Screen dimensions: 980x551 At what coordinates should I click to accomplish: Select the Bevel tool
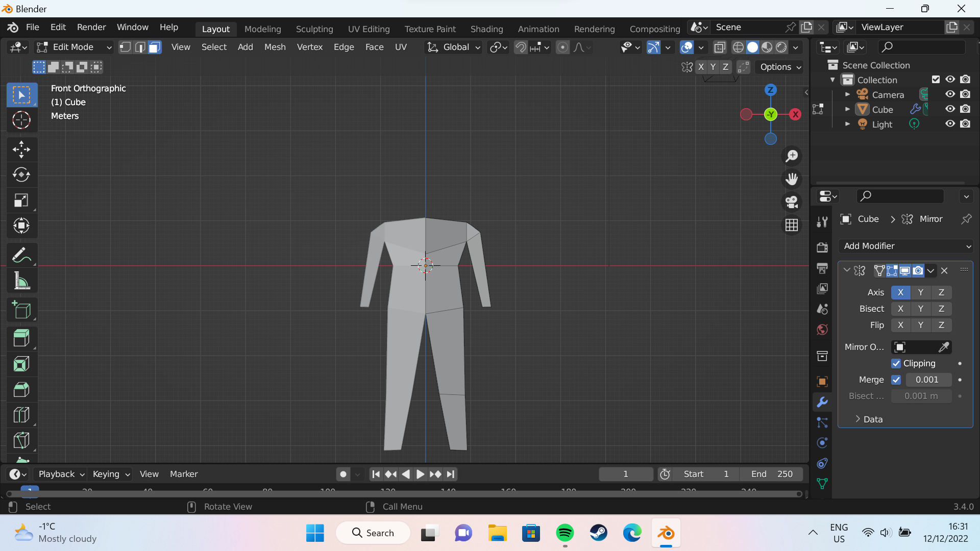pos(21,389)
